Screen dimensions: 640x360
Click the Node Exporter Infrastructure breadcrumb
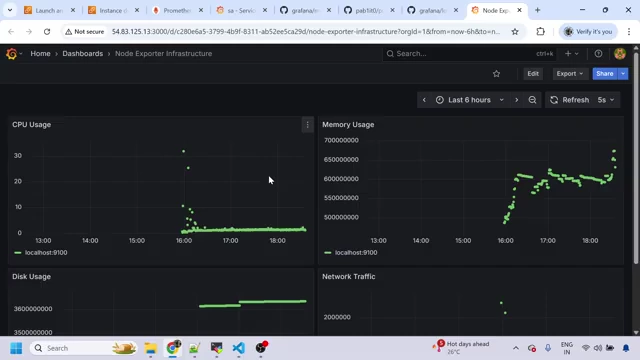(x=163, y=53)
